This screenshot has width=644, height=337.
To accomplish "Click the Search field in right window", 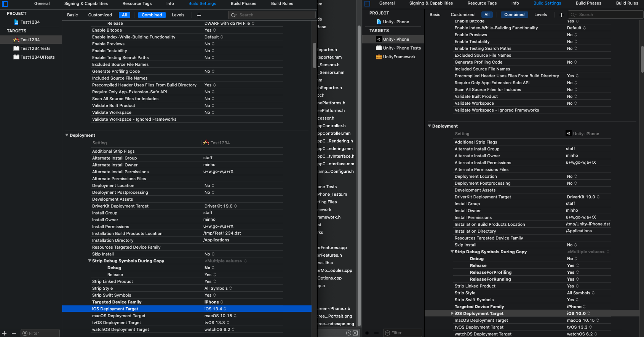I will tap(605, 14).
